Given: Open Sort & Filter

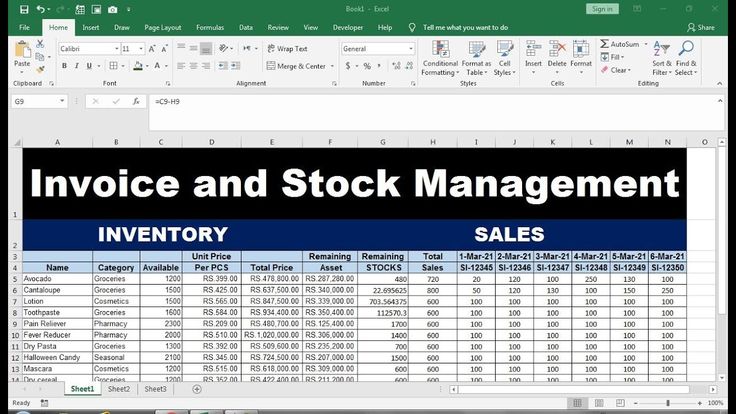Looking at the screenshot, I should [x=662, y=58].
